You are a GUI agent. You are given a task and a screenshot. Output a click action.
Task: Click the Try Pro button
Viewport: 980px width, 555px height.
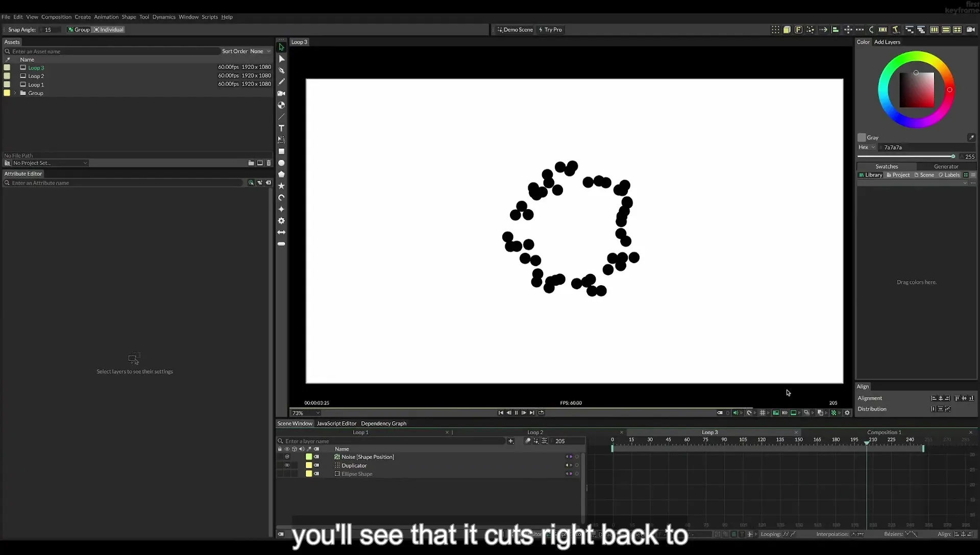[x=550, y=30]
